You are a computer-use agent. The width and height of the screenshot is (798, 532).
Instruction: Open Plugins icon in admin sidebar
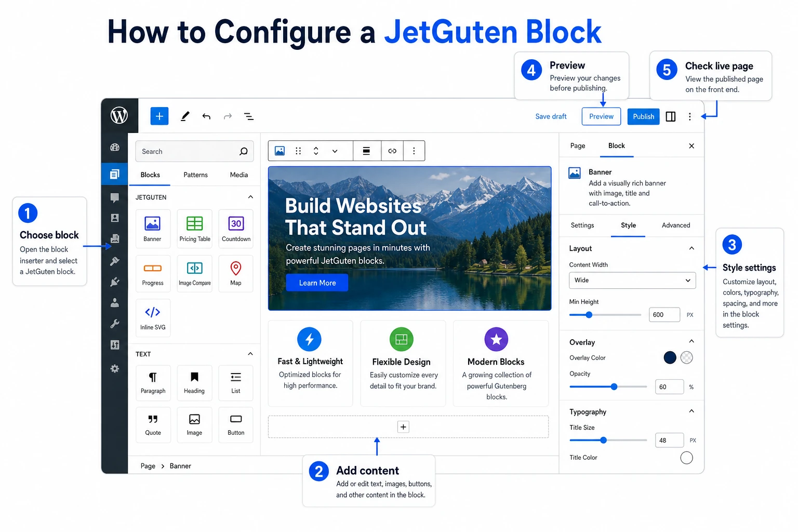115,282
